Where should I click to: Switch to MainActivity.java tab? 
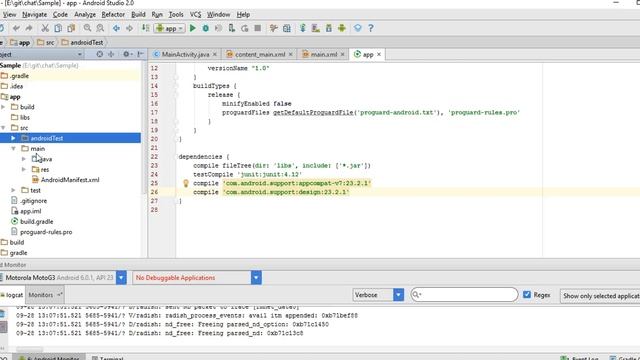pyautogui.click(x=185, y=54)
